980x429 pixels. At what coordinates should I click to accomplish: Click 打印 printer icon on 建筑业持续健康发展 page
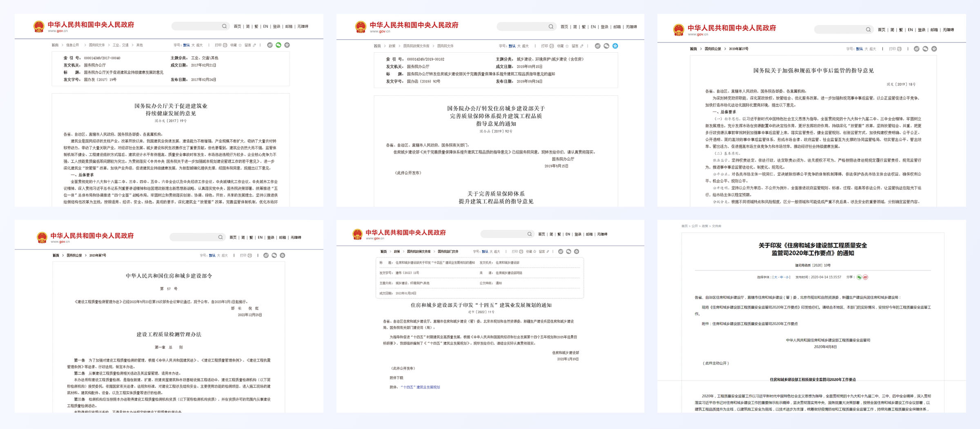coord(225,45)
